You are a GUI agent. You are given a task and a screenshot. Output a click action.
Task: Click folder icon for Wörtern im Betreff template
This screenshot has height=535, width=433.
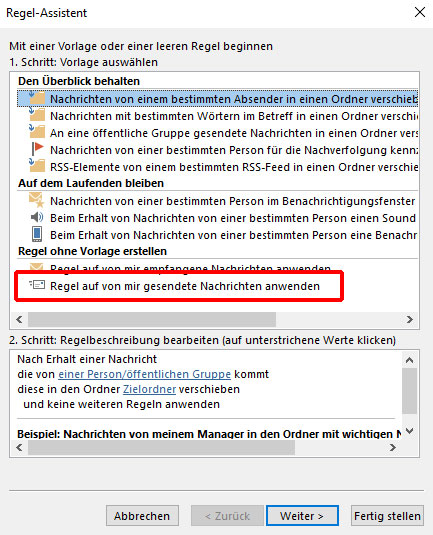(x=37, y=115)
